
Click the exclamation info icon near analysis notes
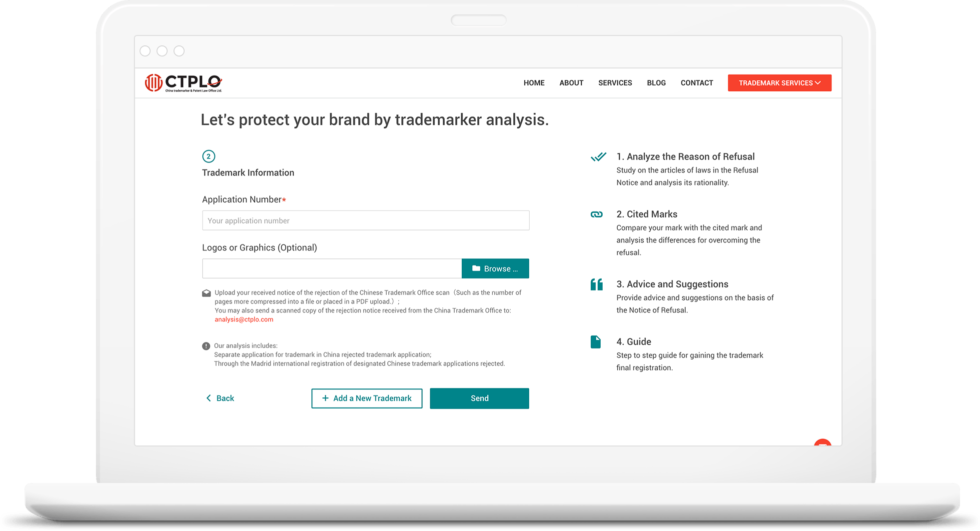206,346
